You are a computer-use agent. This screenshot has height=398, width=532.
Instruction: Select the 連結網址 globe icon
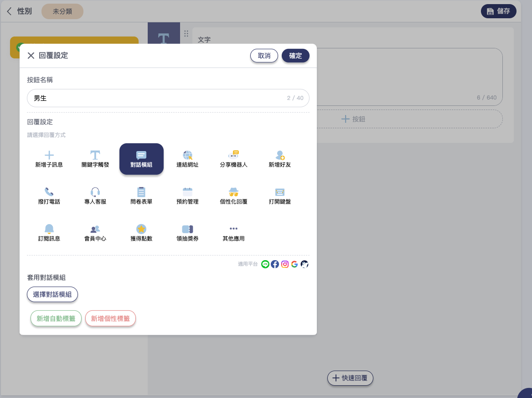[x=187, y=156]
